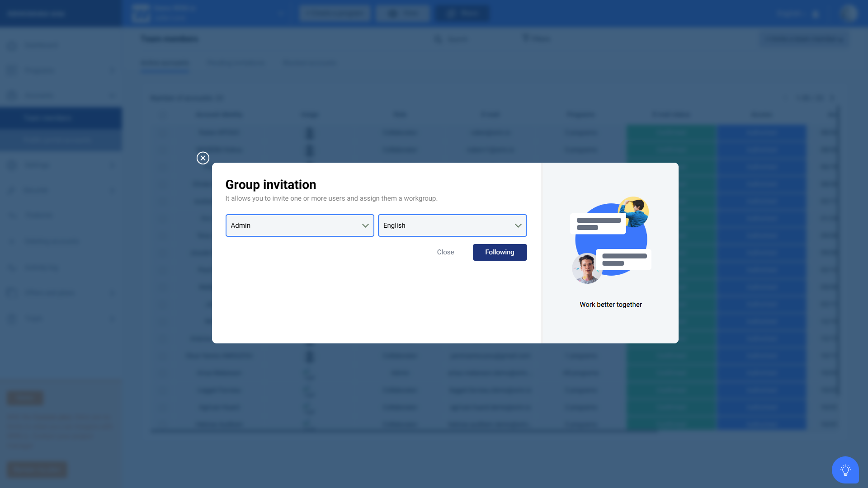Click the young man's portrait in the illustration
The width and height of the screenshot is (868, 488).
587,268
